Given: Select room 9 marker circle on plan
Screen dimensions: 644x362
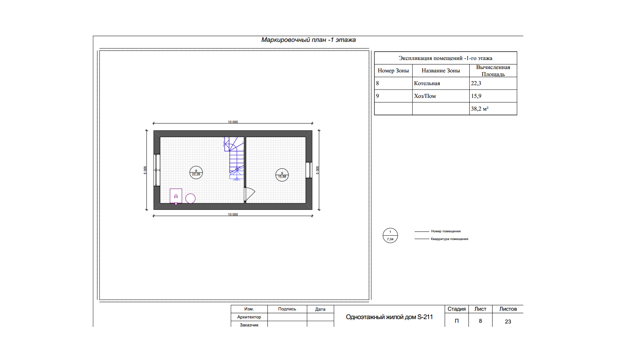Looking at the screenshot, I should (x=282, y=175).
